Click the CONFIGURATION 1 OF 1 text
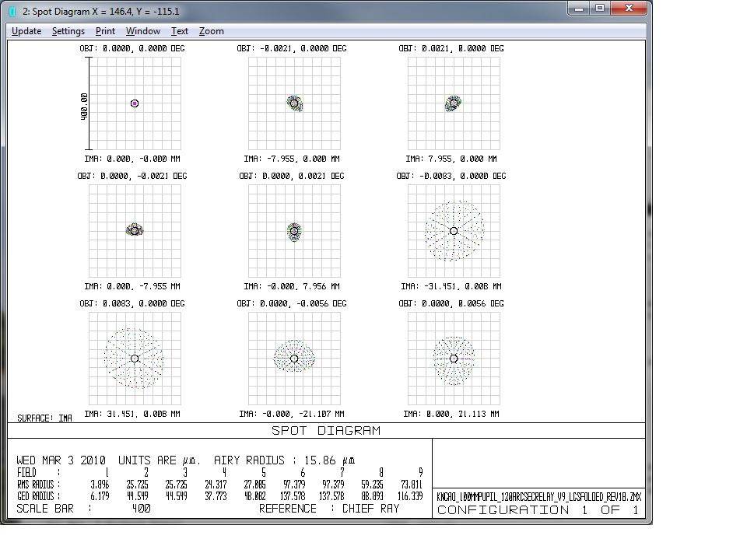This screenshot has height=560, width=747. 538,510
